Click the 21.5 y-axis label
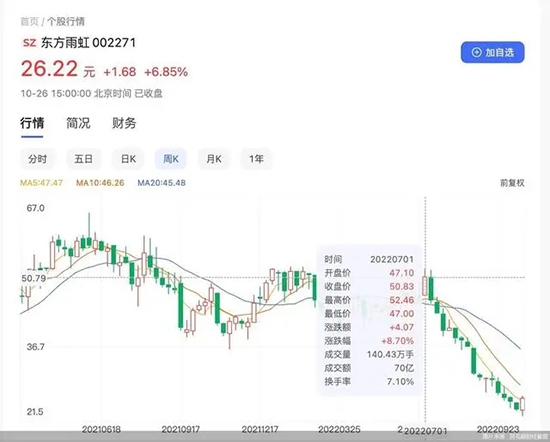550x442 pixels. [x=35, y=411]
